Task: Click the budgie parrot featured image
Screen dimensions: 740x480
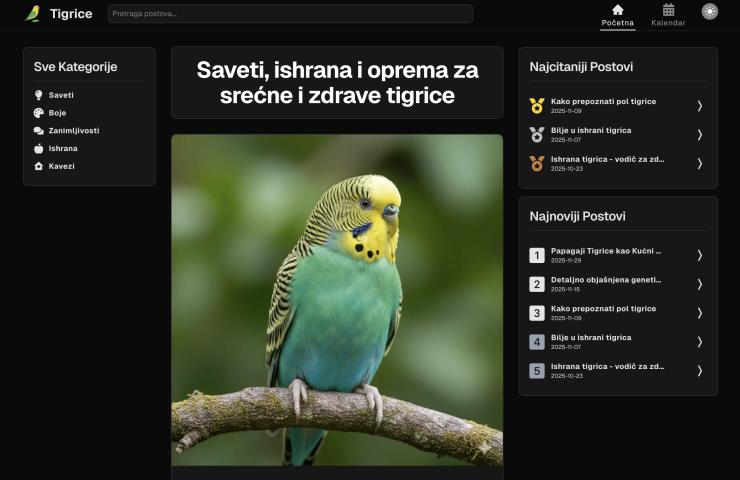Action: [337, 300]
